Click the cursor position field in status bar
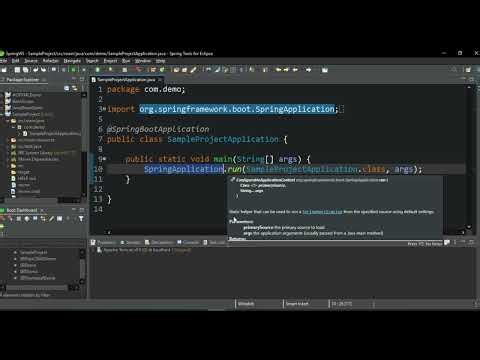 coord(341,304)
